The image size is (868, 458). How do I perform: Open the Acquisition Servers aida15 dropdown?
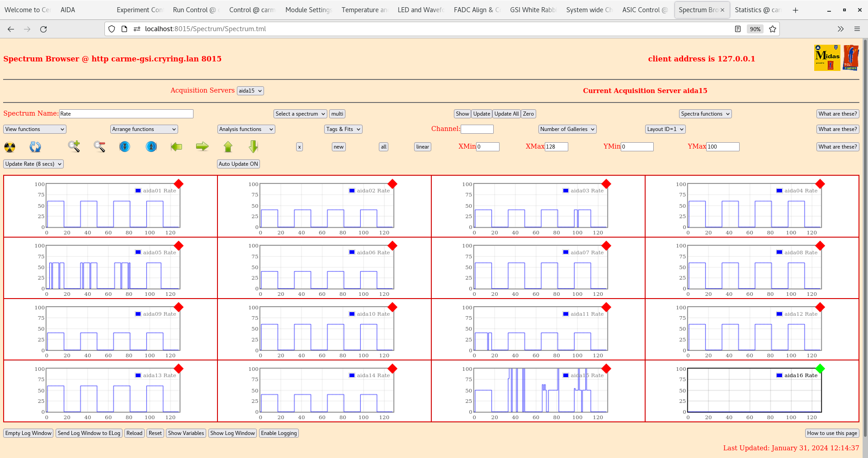(250, 91)
